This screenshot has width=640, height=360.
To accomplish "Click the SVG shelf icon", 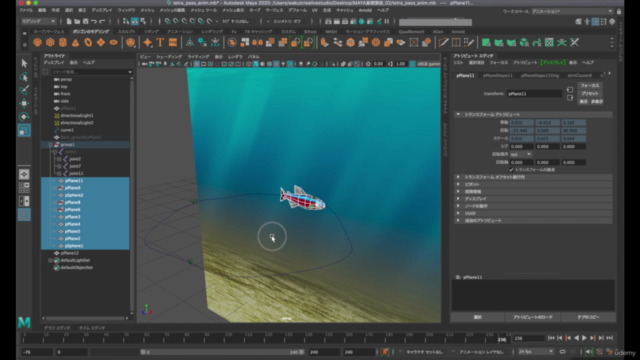I will [173, 42].
